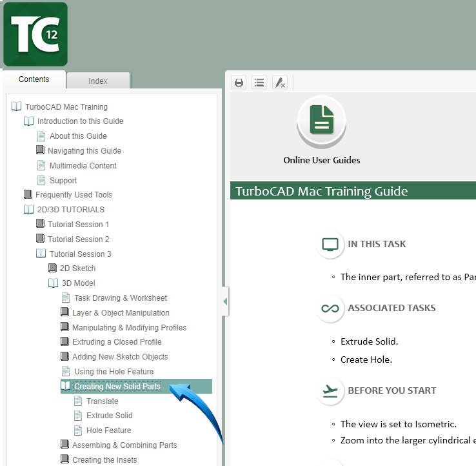The width and height of the screenshot is (476, 466).
Task: Click the Print toolbar icon
Action: click(x=239, y=83)
